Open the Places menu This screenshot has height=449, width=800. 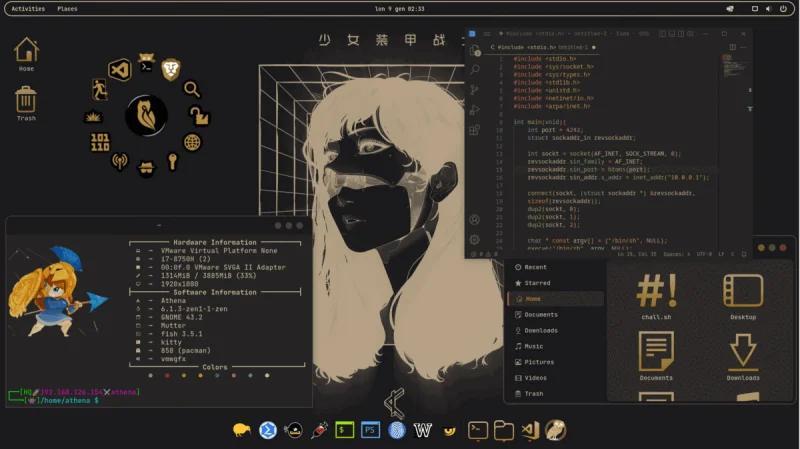tap(67, 9)
